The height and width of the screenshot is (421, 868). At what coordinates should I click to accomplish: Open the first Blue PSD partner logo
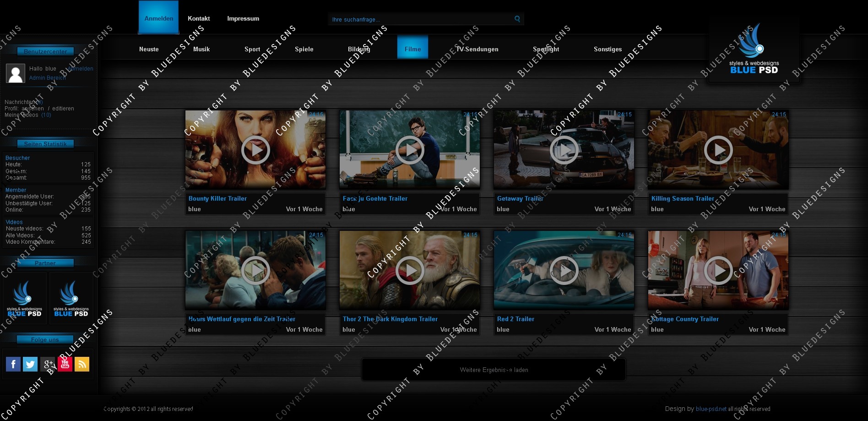(25, 299)
